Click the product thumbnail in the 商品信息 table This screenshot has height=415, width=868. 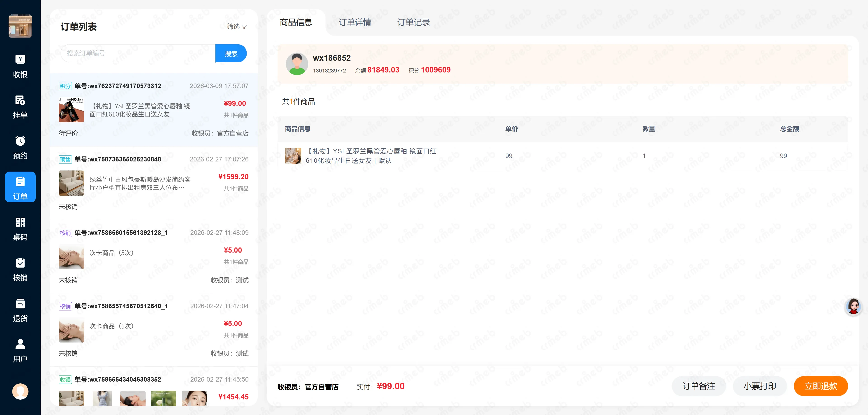(293, 156)
